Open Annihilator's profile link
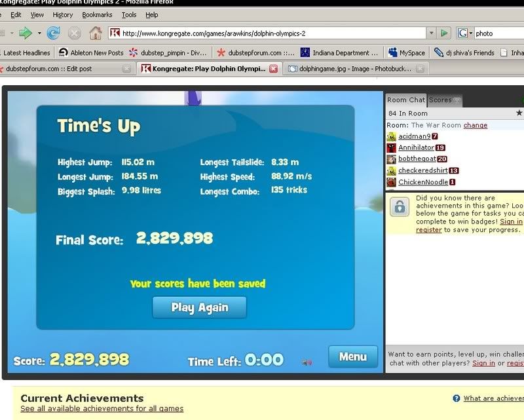This screenshot has height=420, width=524. coord(416,147)
